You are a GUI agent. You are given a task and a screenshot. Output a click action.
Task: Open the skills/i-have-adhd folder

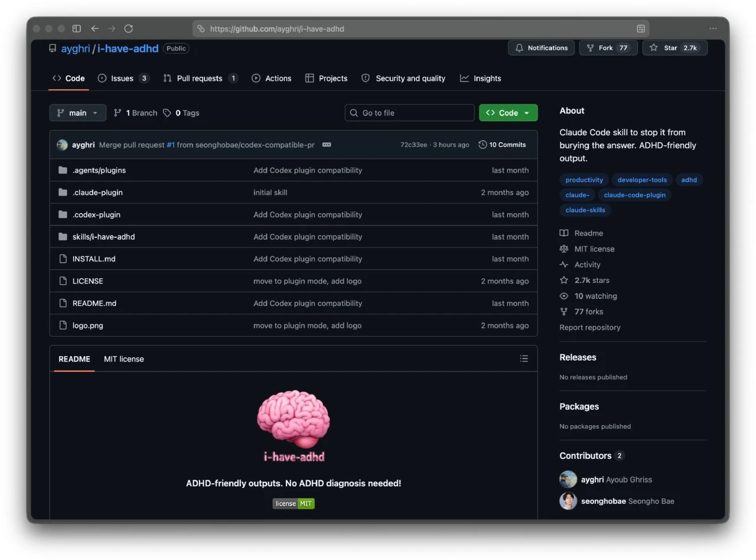(104, 237)
